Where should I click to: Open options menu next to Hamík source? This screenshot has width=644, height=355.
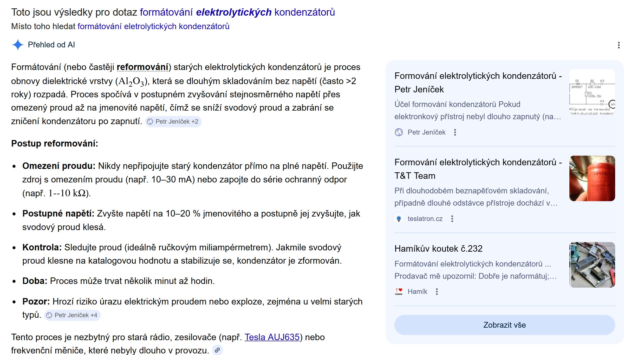437,291
